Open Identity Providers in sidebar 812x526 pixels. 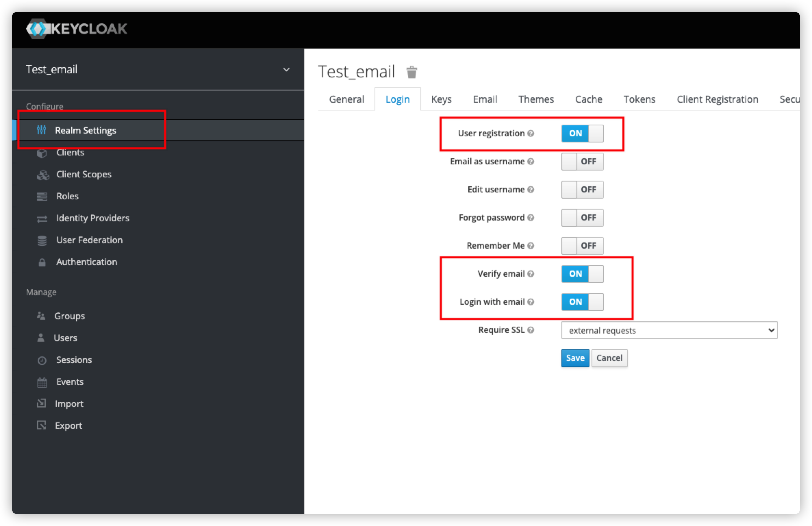pos(93,218)
